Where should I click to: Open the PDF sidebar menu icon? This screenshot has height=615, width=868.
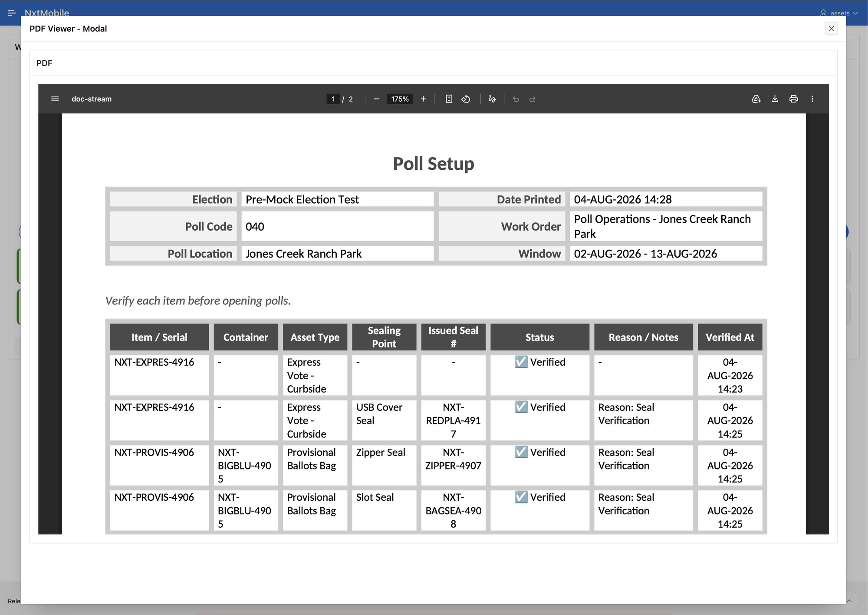[x=55, y=99]
